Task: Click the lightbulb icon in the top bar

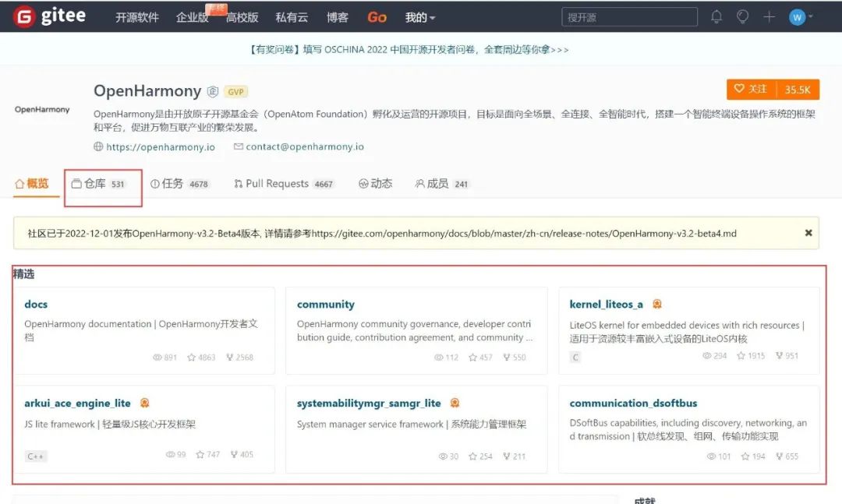Action: [x=742, y=16]
